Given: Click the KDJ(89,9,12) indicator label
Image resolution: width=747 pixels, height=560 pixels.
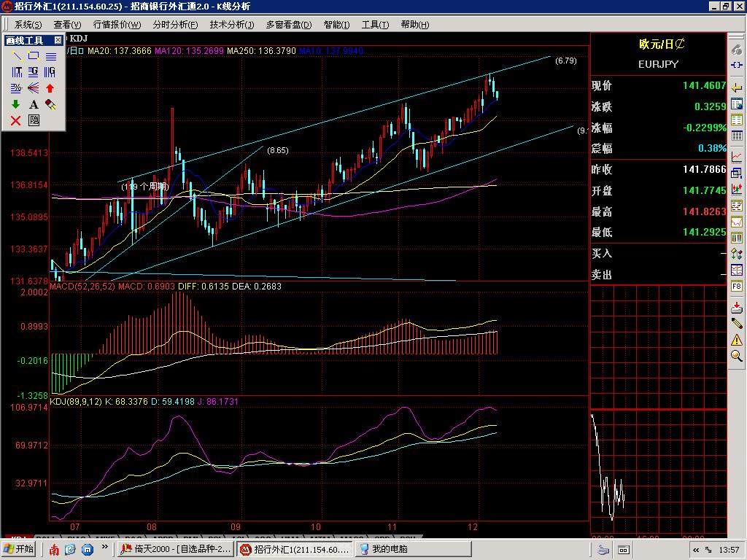Looking at the screenshot, I should pos(76,402).
